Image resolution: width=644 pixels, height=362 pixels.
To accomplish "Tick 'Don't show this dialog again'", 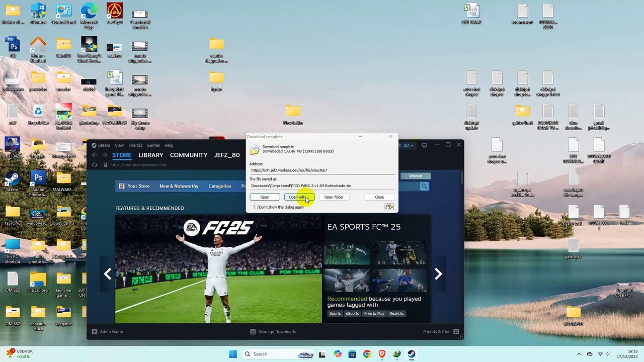I will click(256, 207).
